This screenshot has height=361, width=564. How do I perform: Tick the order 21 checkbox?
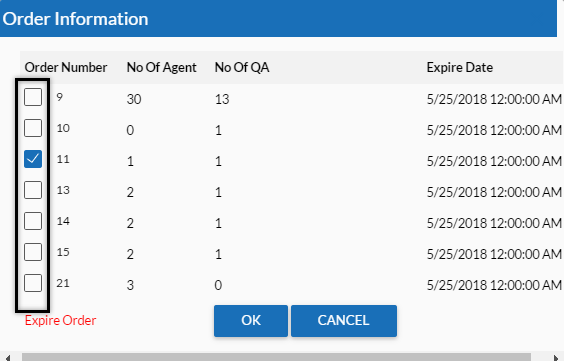[33, 283]
